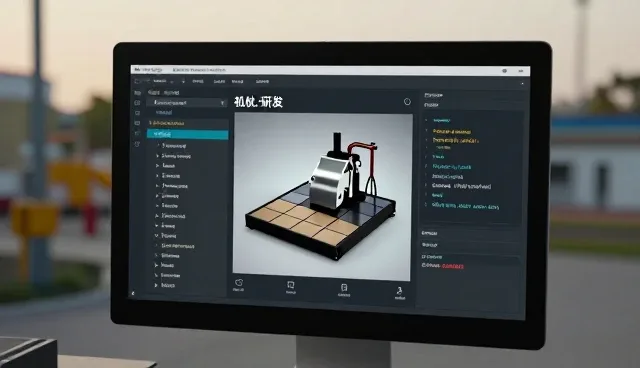Viewport: 640px width, 368px height.
Task: Expand the last node at the tree's bottom
Action: pyautogui.click(x=156, y=285)
